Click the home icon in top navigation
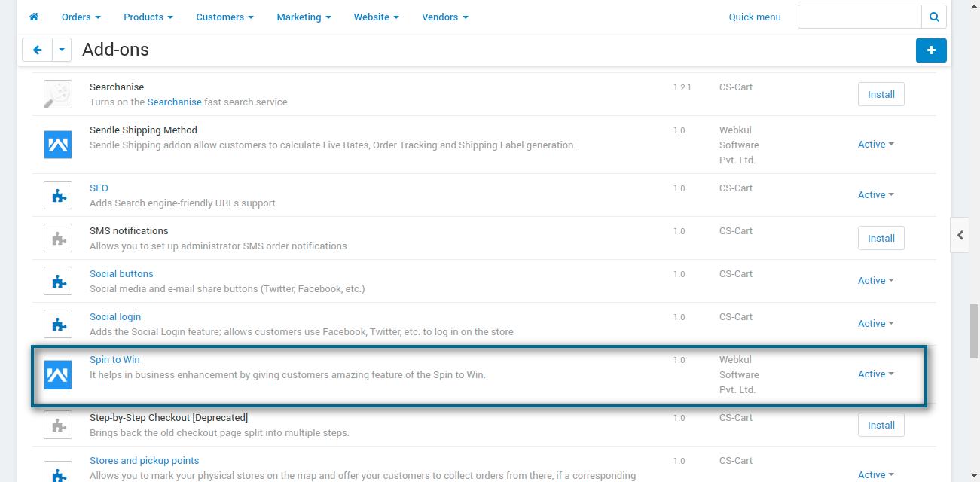The height and width of the screenshot is (482, 980). click(34, 17)
